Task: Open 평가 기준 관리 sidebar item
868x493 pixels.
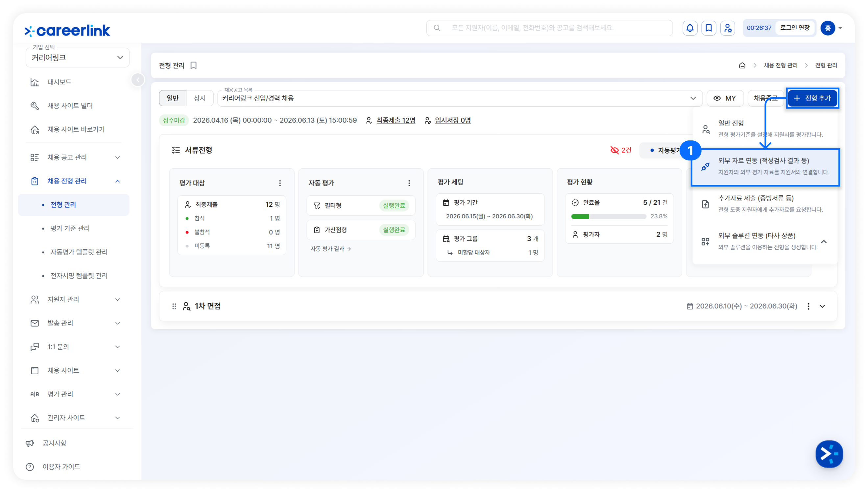Action: [70, 228]
